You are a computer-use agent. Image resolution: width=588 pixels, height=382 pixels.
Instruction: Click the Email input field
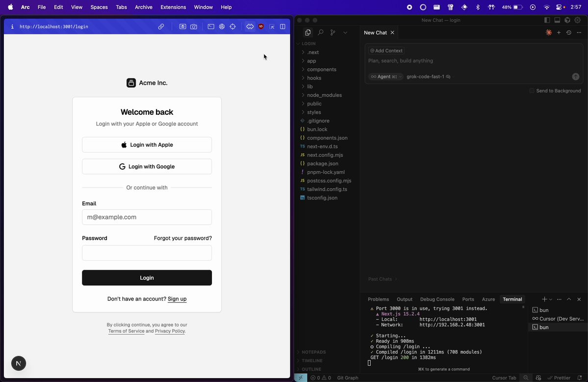[x=147, y=217]
